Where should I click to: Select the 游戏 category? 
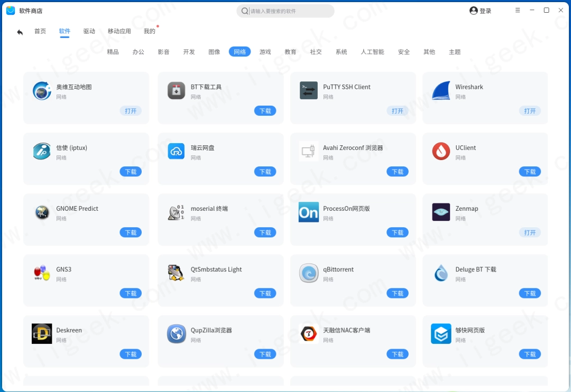pos(265,52)
